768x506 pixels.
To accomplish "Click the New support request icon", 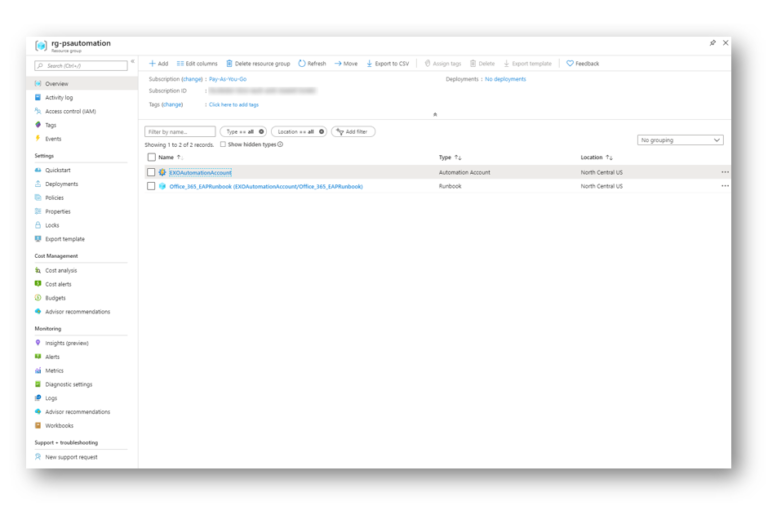I will tap(38, 457).
